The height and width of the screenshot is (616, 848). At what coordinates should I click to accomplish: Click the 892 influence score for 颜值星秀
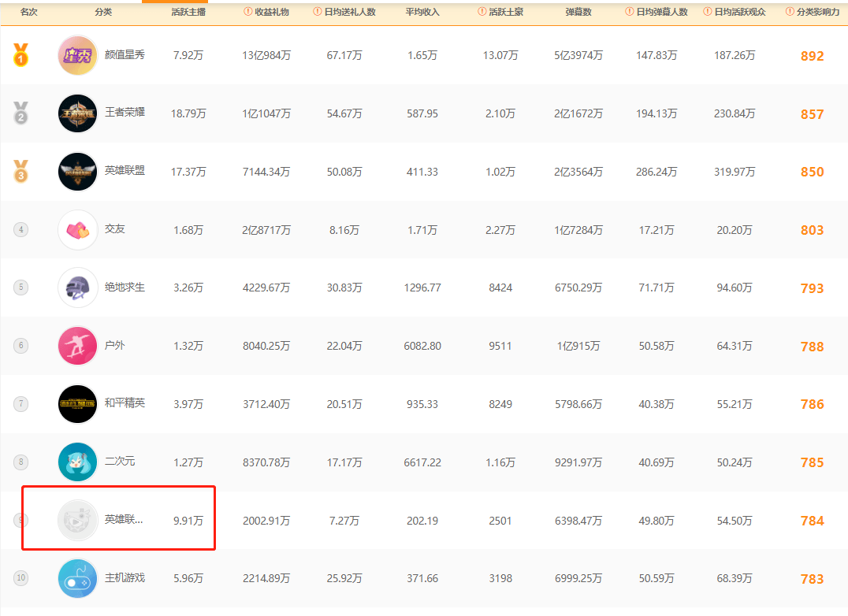coord(813,56)
